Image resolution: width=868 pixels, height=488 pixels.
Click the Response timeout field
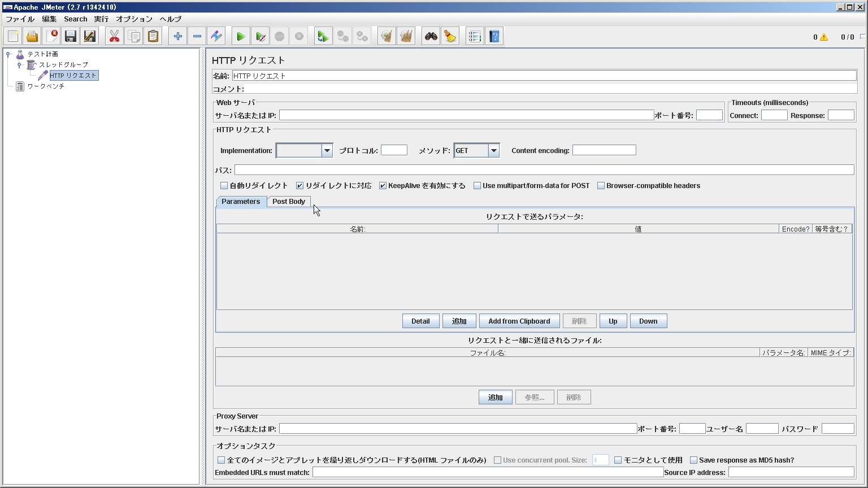pyautogui.click(x=841, y=115)
